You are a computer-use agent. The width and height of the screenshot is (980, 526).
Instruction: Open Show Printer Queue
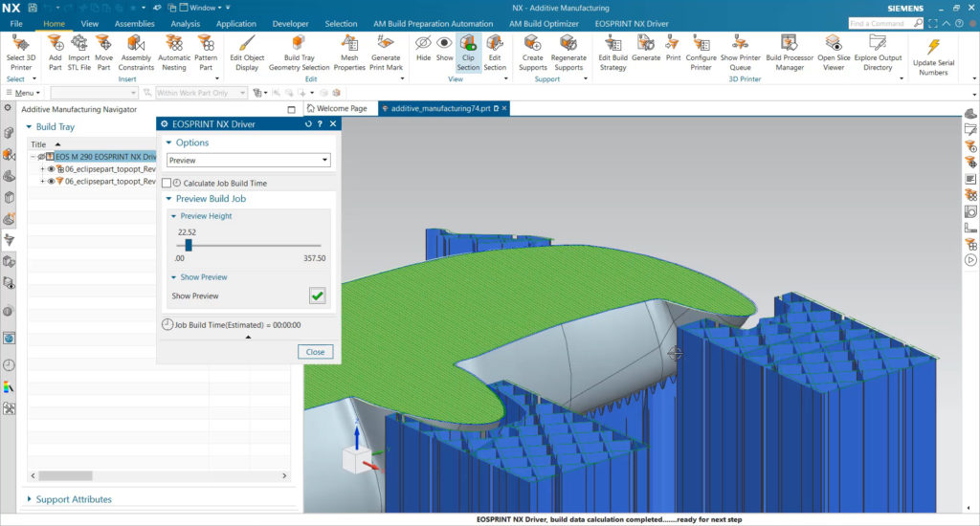pyautogui.click(x=740, y=53)
